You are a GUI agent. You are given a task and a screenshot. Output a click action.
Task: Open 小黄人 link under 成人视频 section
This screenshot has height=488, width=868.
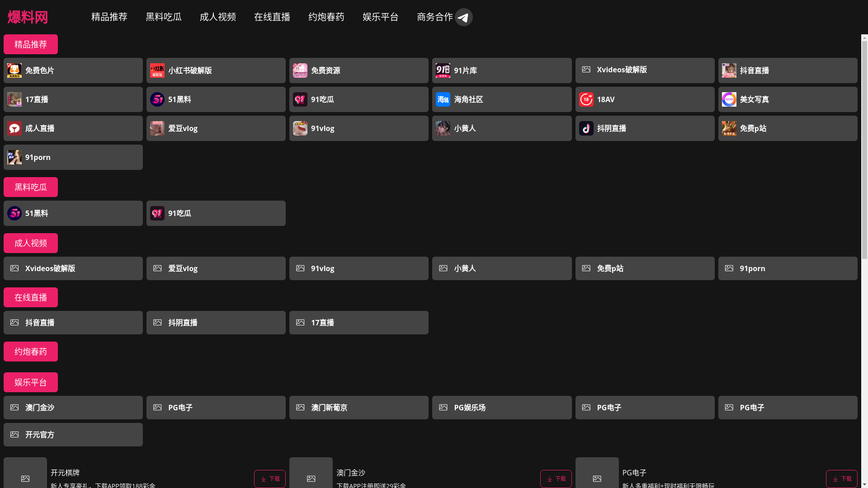[502, 268]
